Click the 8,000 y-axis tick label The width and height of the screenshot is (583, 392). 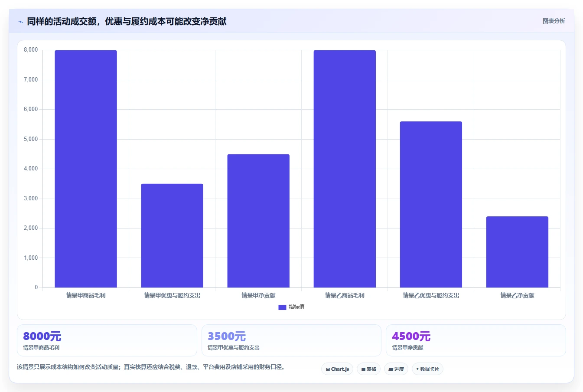click(31, 50)
